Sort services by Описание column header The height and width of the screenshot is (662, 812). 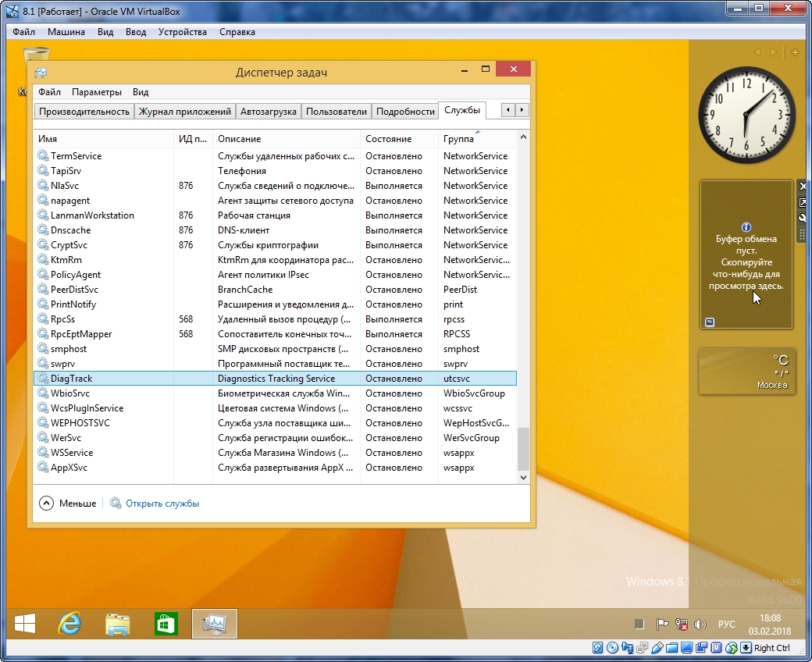[x=286, y=139]
